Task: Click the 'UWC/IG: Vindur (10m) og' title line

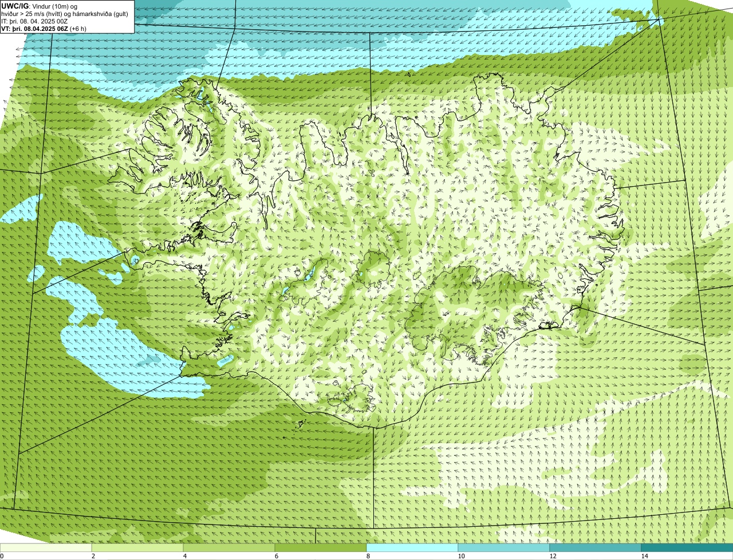Action: 40,6
